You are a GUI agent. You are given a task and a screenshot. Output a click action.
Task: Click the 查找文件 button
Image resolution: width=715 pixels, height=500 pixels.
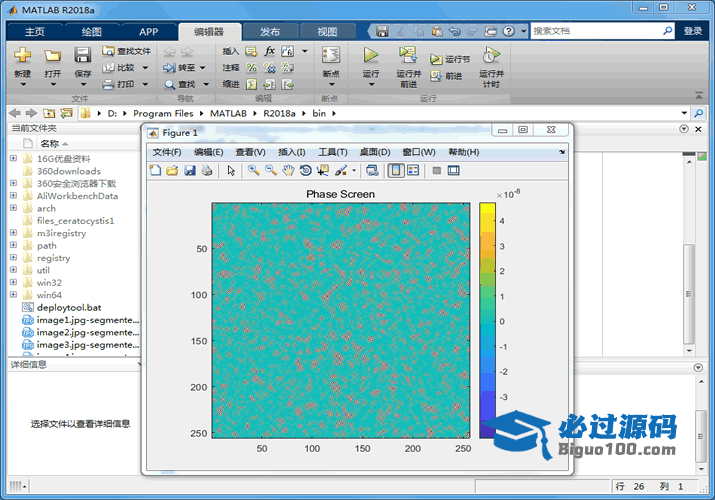click(127, 51)
